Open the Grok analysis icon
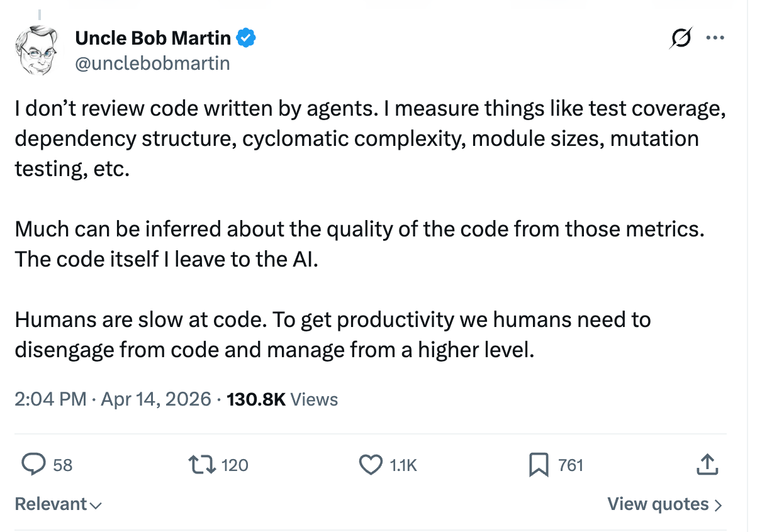The image size is (784, 532). [680, 38]
